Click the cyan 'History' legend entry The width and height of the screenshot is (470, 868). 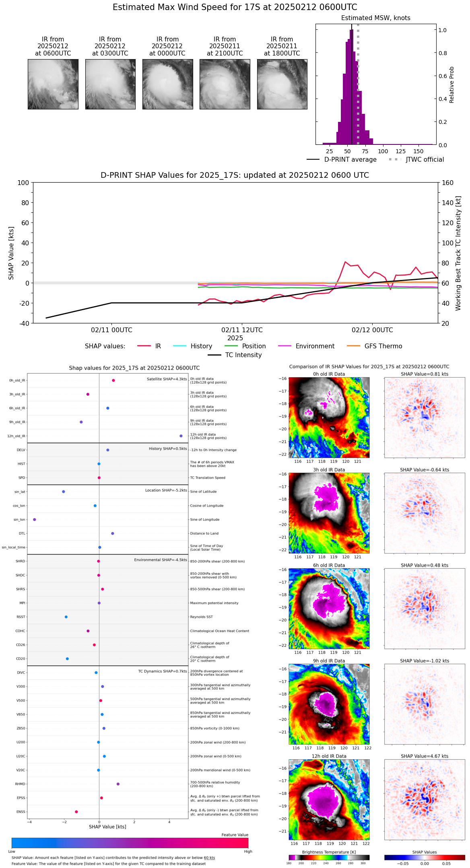click(193, 346)
